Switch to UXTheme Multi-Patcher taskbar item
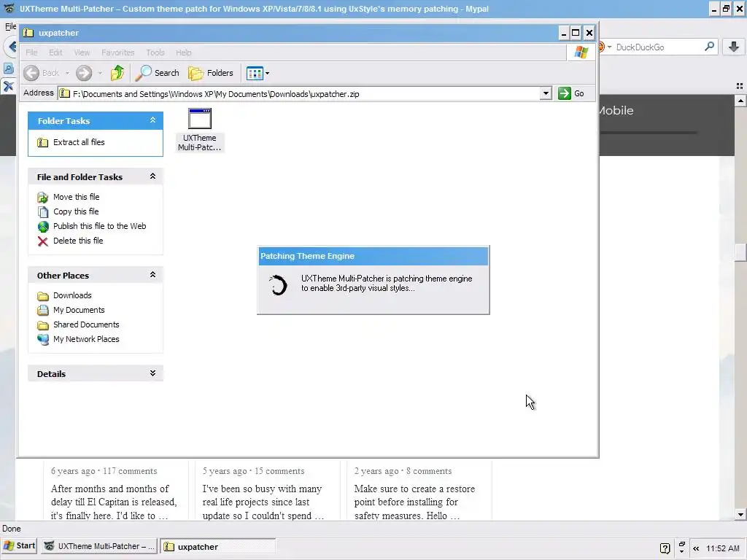Screen dimensions: 747x560 click(99, 546)
